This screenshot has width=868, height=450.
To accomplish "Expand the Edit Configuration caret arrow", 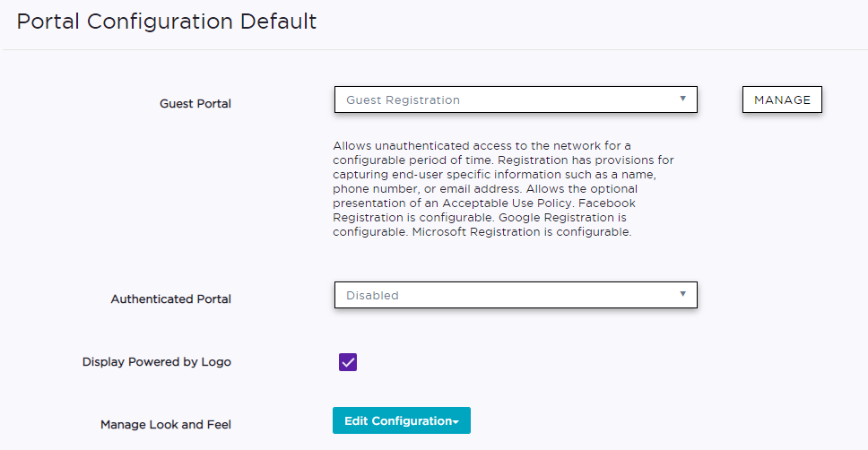I will 456,422.
